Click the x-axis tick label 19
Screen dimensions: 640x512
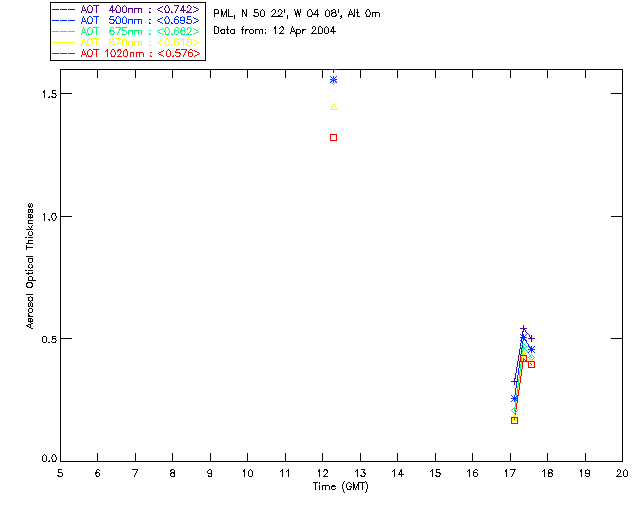tap(585, 473)
